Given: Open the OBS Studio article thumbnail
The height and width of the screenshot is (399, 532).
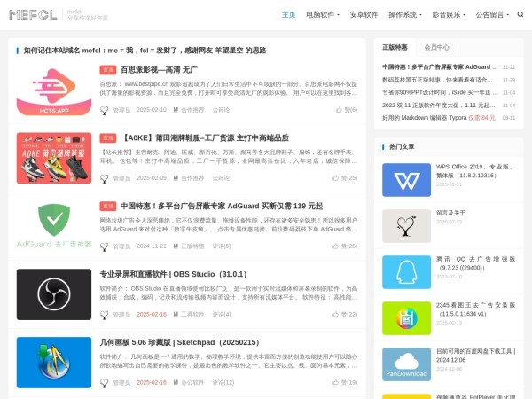Looking at the screenshot, I should (x=54, y=293).
